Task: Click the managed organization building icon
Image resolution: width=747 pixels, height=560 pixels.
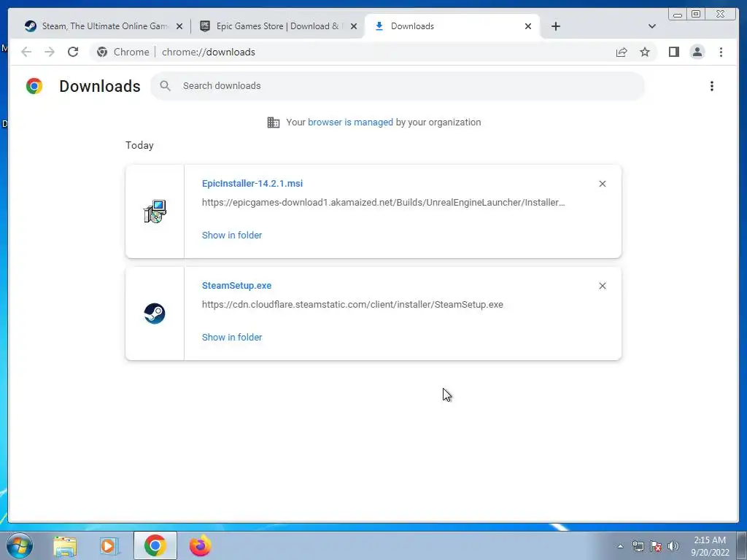Action: point(274,122)
